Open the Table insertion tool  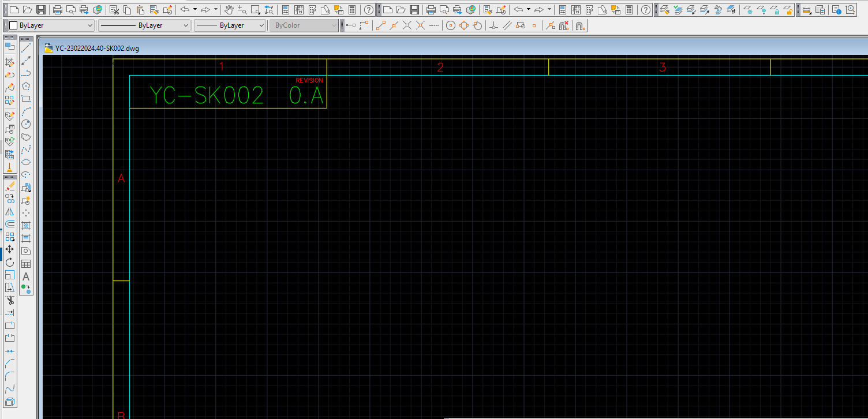tap(26, 263)
